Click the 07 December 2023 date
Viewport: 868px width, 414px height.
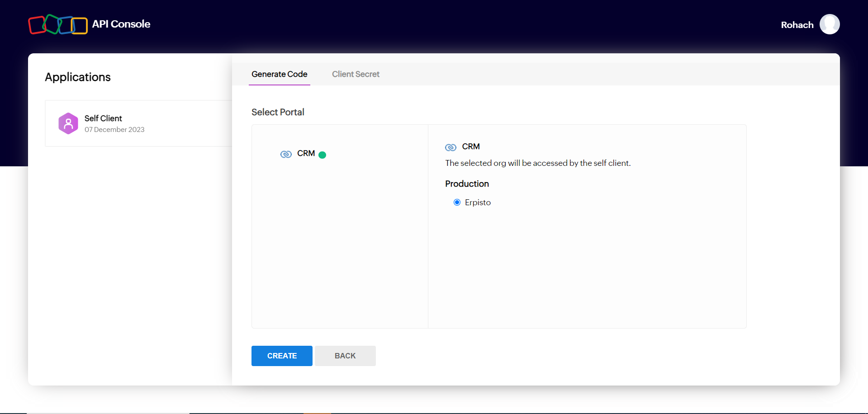pyautogui.click(x=114, y=130)
